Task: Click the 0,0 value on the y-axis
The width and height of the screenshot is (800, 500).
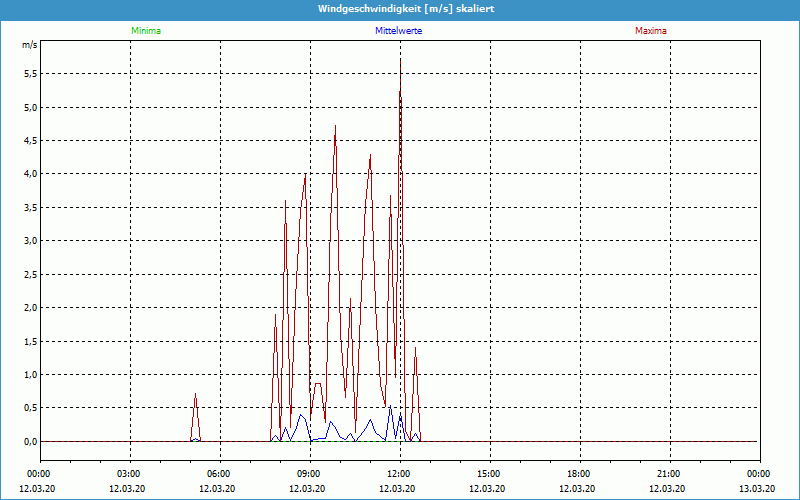Action: [30, 441]
